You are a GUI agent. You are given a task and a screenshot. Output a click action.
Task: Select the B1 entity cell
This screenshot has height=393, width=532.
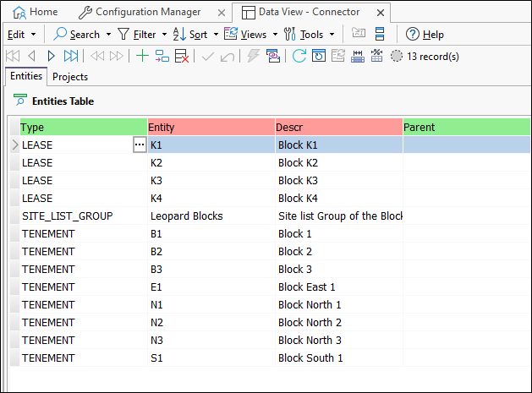click(211, 233)
